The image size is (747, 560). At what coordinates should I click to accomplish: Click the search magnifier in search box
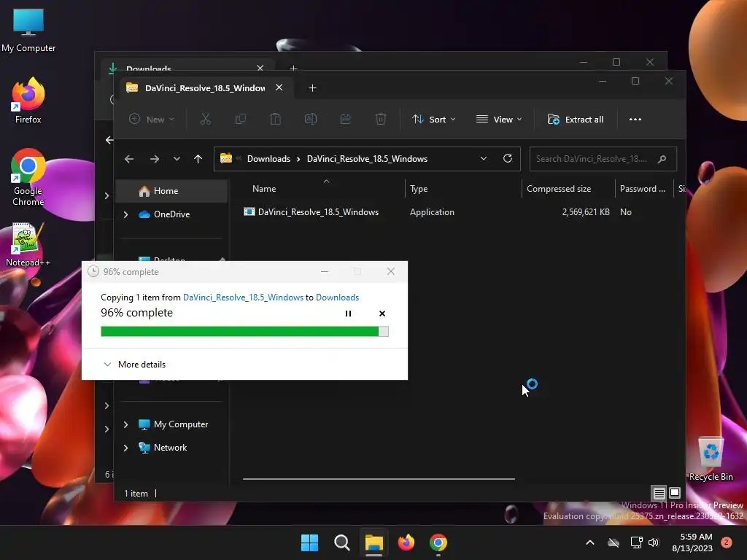(662, 159)
